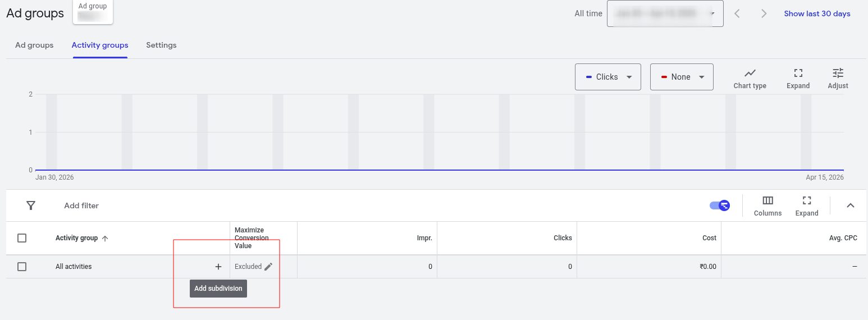Click the Maximize Conversion Value column header
Image resolution: width=868 pixels, height=320 pixels.
252,238
